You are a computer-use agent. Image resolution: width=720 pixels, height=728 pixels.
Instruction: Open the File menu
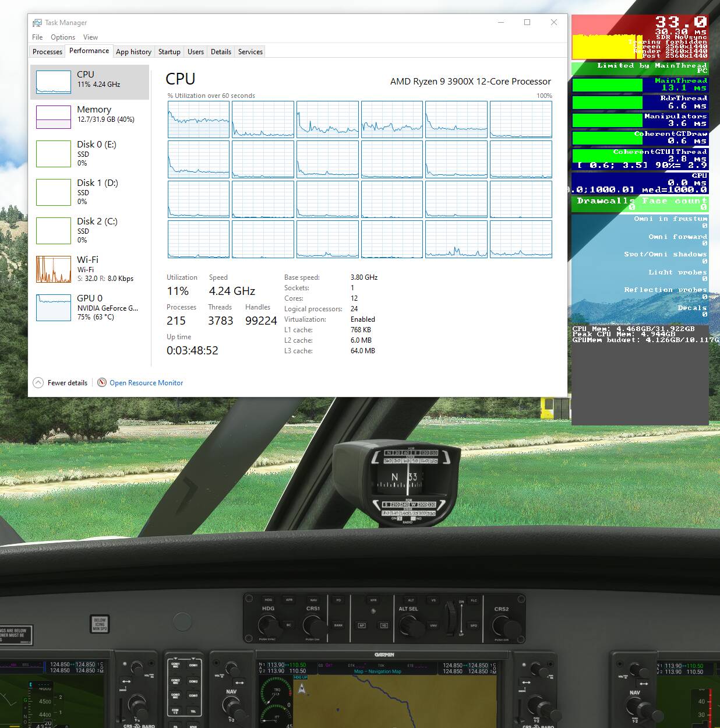pos(37,37)
